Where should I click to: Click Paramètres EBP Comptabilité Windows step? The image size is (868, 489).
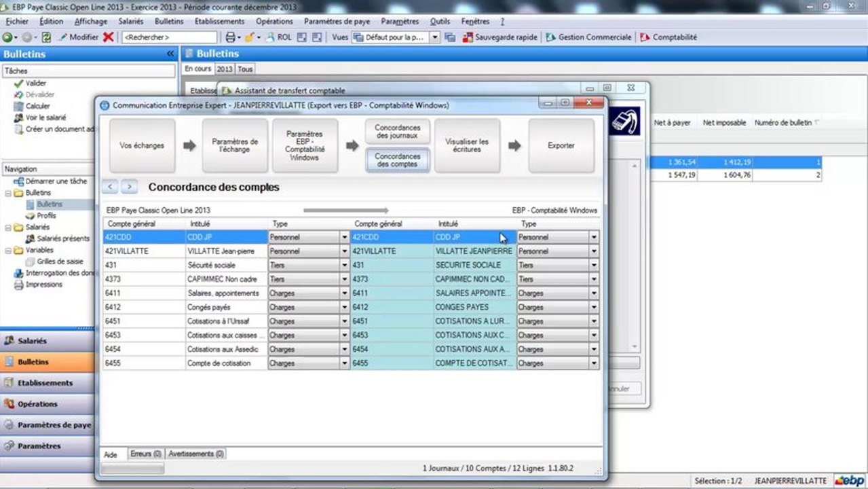coord(304,145)
